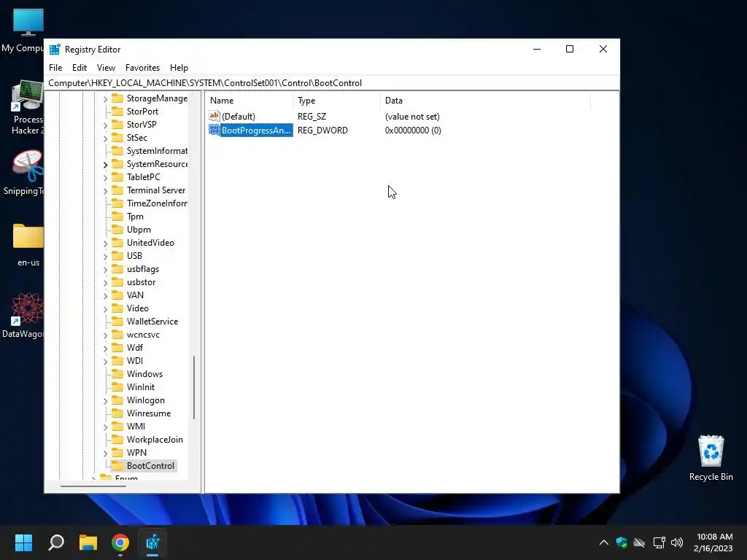Open the File menu

pyautogui.click(x=55, y=68)
